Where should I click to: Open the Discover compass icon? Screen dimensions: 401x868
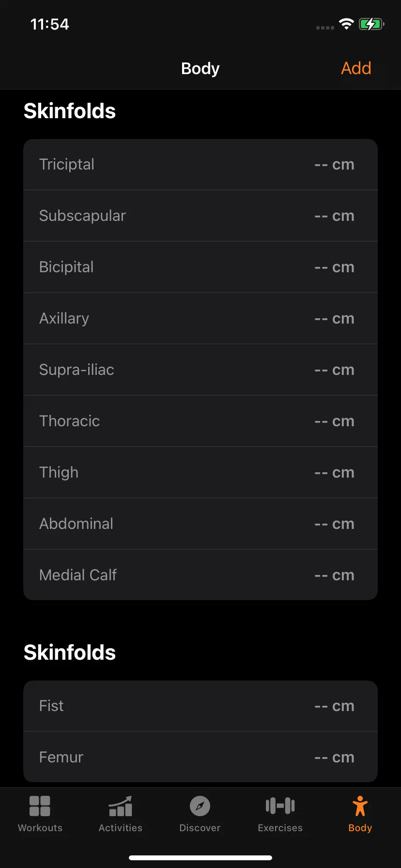(x=200, y=806)
